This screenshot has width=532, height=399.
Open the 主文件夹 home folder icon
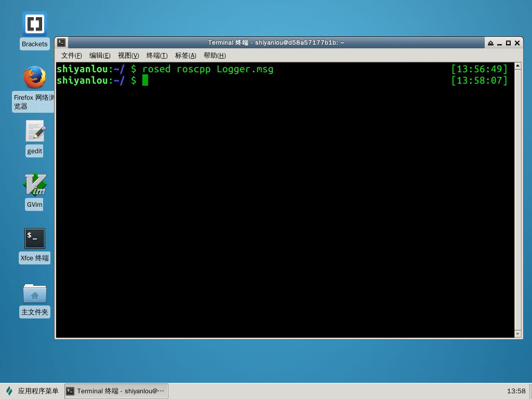tap(35, 294)
